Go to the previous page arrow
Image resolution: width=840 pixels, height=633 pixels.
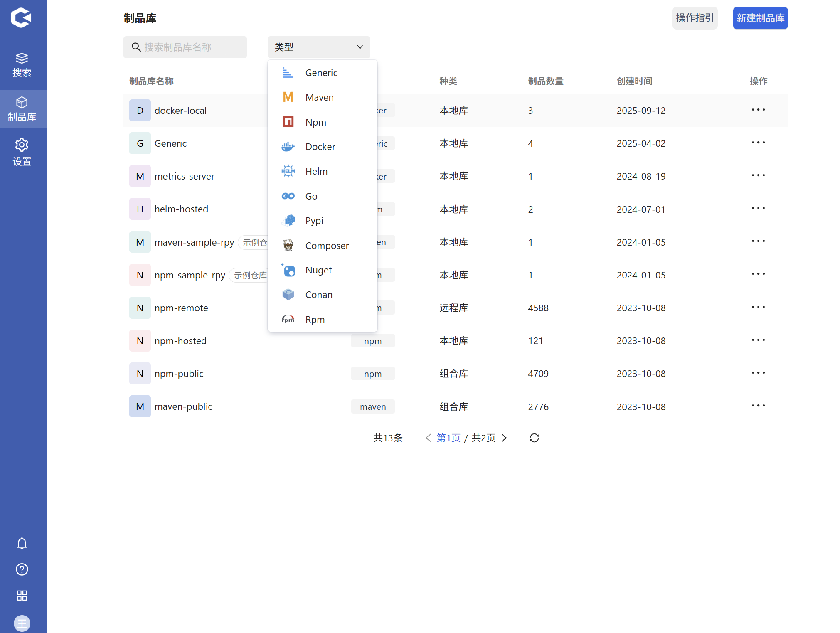point(428,438)
